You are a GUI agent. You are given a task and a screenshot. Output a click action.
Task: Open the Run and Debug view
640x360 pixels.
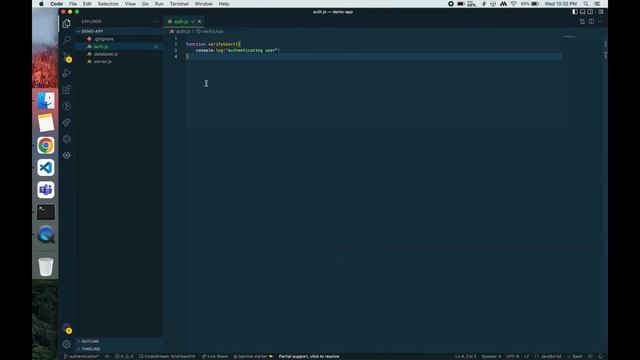(67, 73)
